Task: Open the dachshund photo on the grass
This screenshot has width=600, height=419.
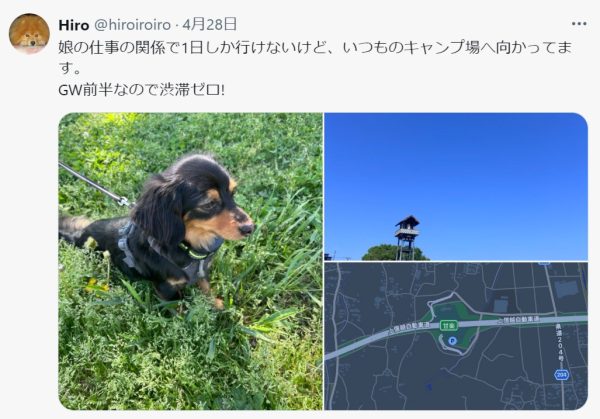Action: (x=191, y=261)
